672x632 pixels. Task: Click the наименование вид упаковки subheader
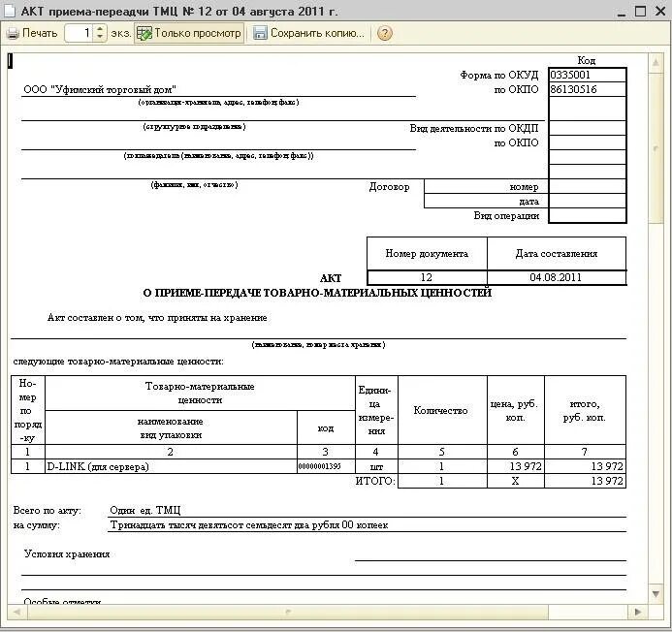pos(171,427)
